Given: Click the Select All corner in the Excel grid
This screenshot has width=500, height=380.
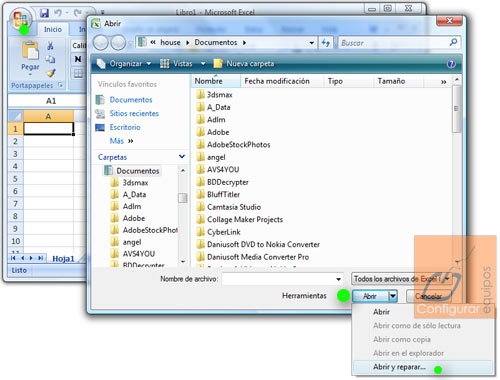Looking at the screenshot, I should coord(16,116).
